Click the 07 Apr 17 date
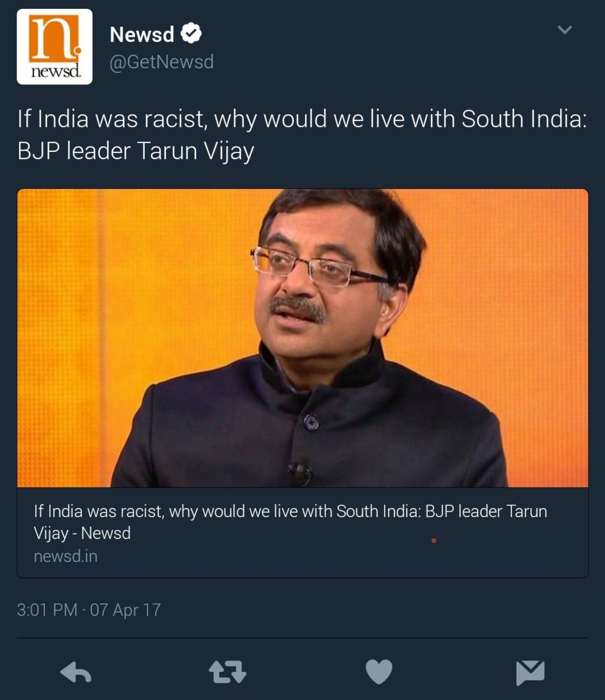The height and width of the screenshot is (700, 605). [x=125, y=610]
